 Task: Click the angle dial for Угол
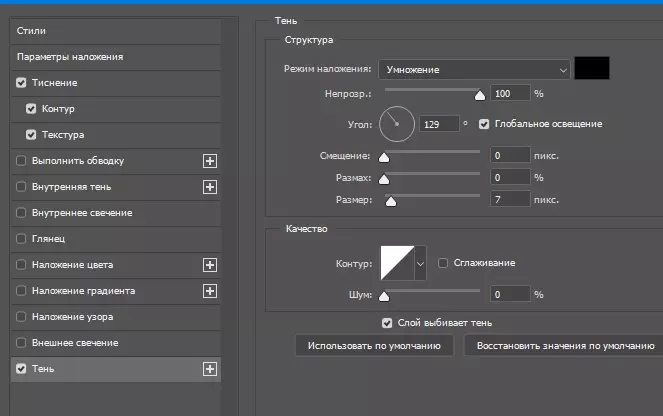click(396, 124)
